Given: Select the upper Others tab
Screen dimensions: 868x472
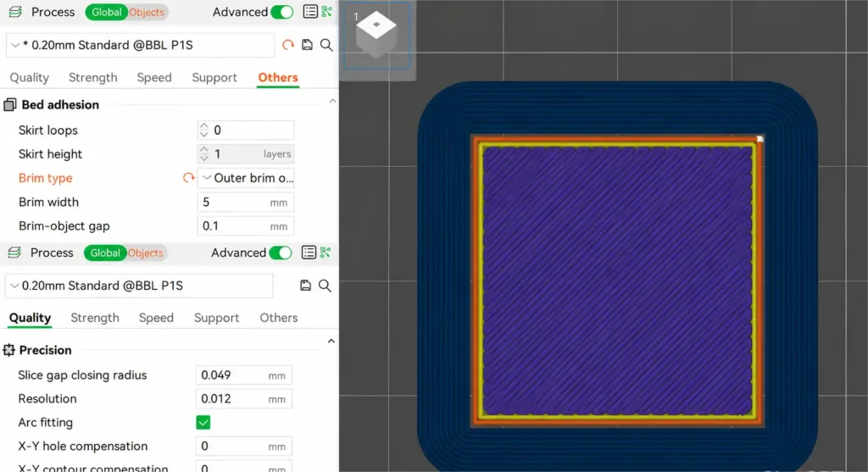Looking at the screenshot, I should (x=278, y=77).
